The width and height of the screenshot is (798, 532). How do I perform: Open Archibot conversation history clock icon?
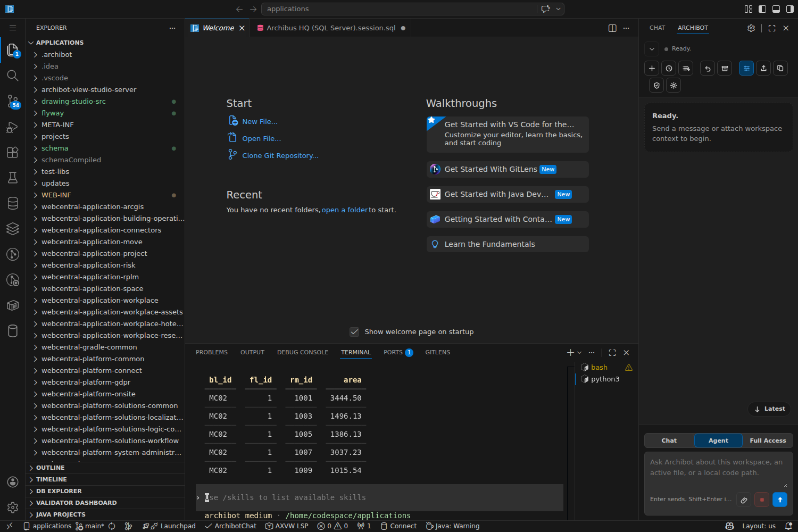click(x=669, y=68)
